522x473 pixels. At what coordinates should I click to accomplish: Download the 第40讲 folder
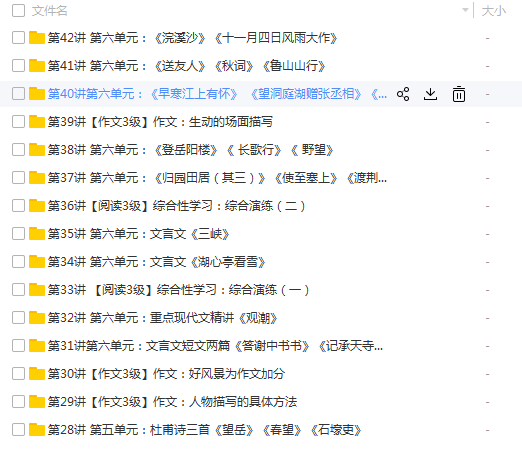tap(430, 94)
